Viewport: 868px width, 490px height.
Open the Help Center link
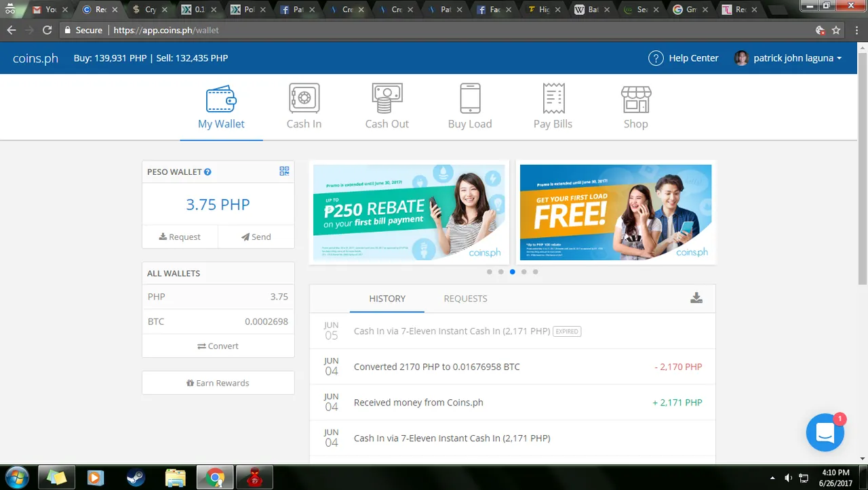tap(684, 58)
